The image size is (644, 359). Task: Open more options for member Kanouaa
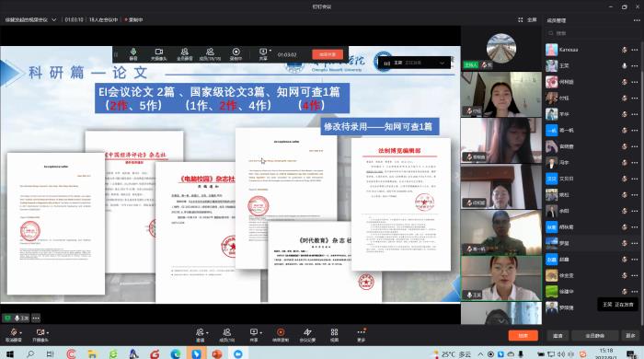click(635, 50)
